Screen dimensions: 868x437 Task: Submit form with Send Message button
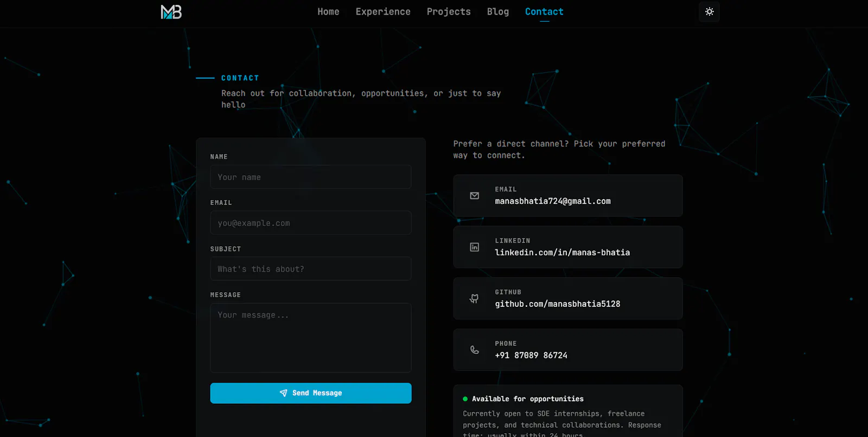click(x=311, y=393)
